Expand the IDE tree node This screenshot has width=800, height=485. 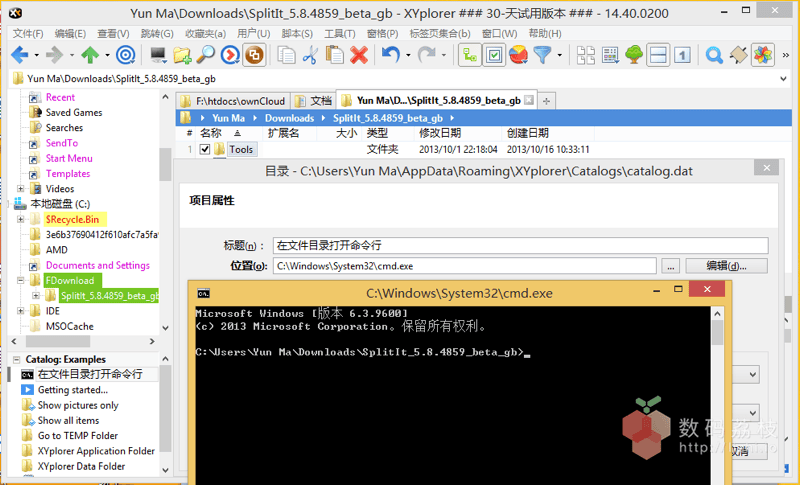pyautogui.click(x=20, y=311)
